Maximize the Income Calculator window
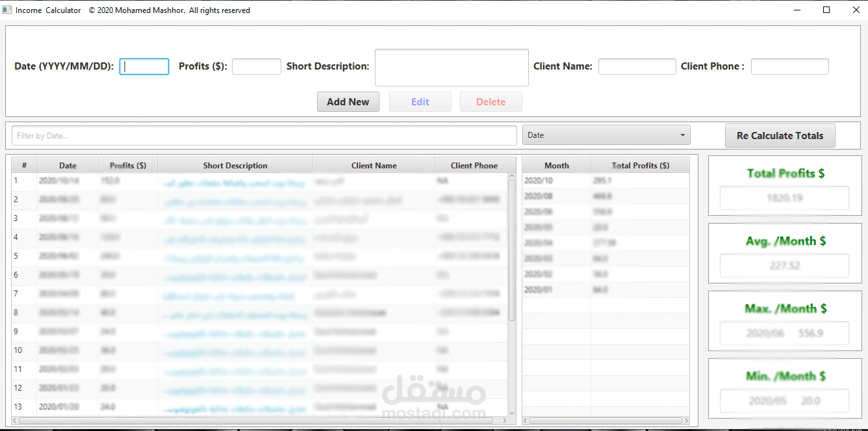Viewport: 868px width, 431px height. point(826,10)
